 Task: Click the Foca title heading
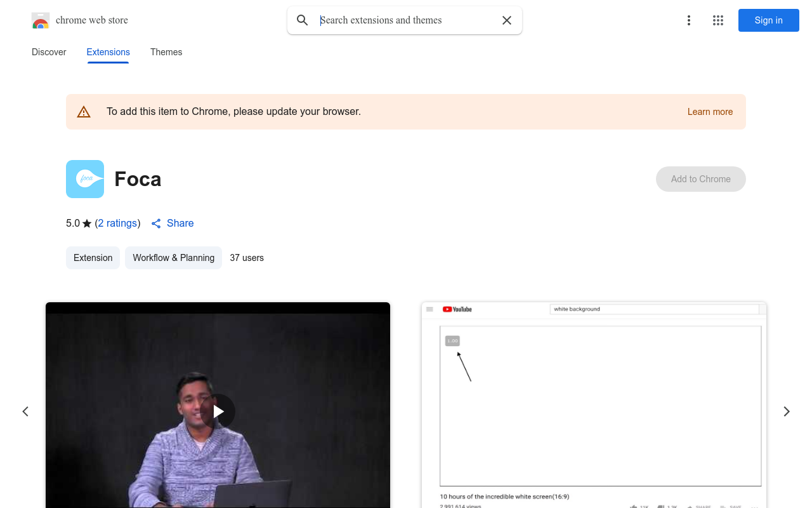(138, 179)
